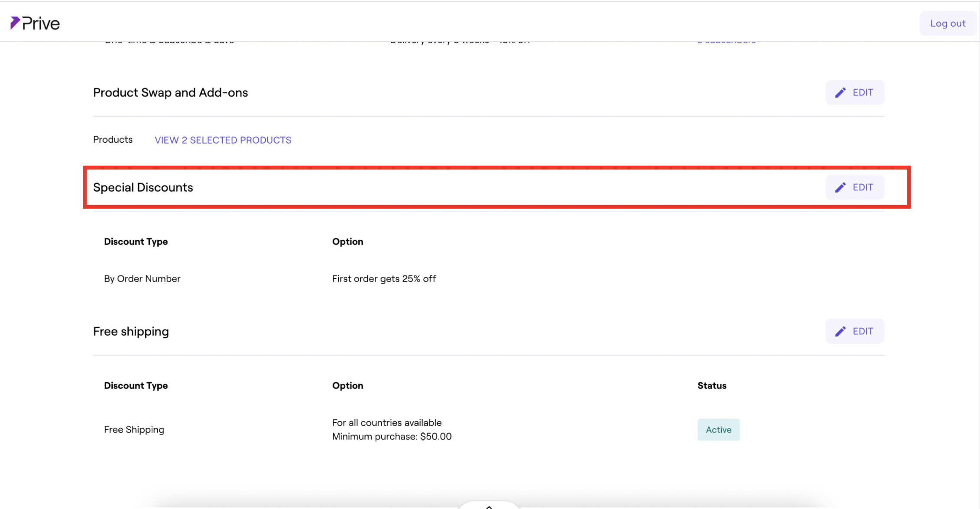Click pencil icon in Free shipping row
980x509 pixels.
coord(840,331)
